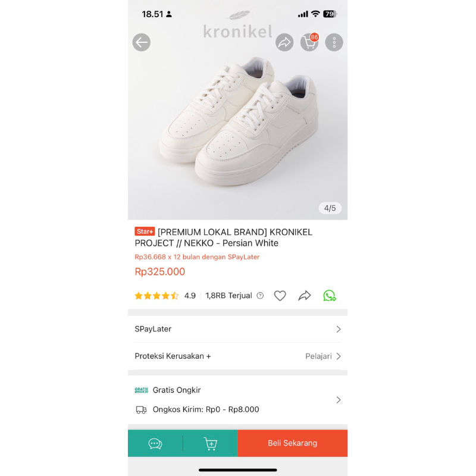This screenshot has width=476, height=476.
Task: Tap the info circle beside 1,8RB Terjual
Action: (260, 295)
